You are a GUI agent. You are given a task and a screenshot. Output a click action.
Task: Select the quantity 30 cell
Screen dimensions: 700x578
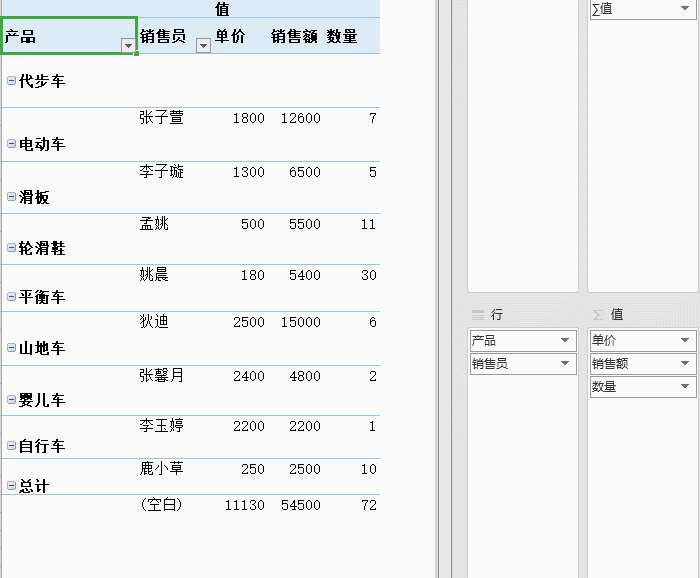pos(369,275)
